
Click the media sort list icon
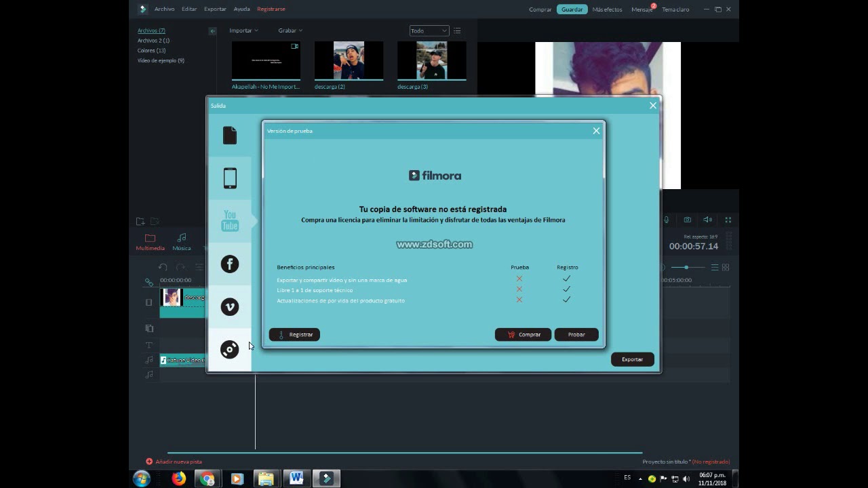click(x=457, y=30)
